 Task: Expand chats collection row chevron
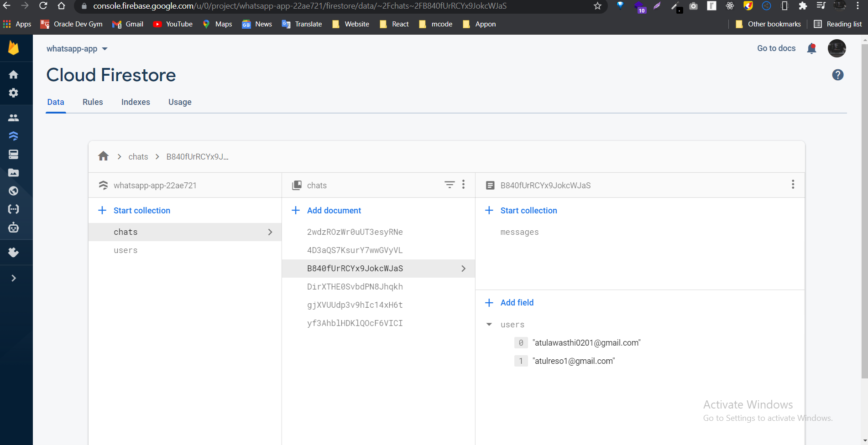coord(270,232)
